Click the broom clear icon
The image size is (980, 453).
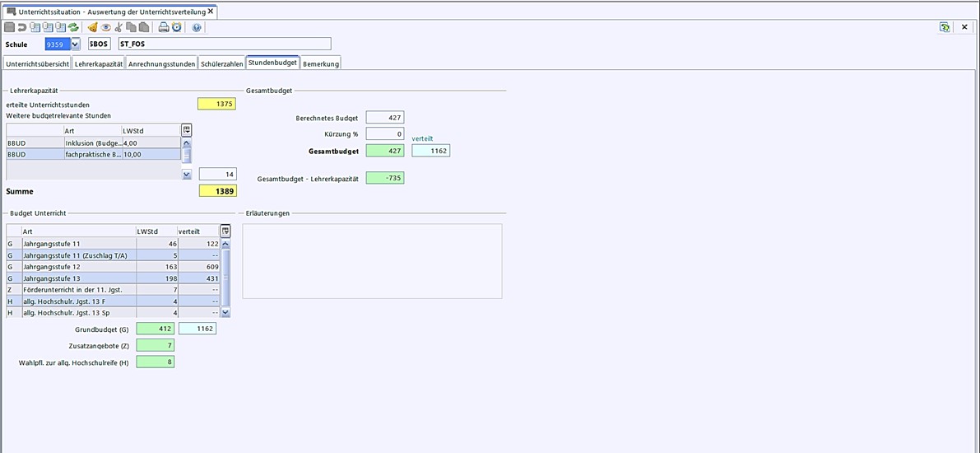click(x=92, y=27)
